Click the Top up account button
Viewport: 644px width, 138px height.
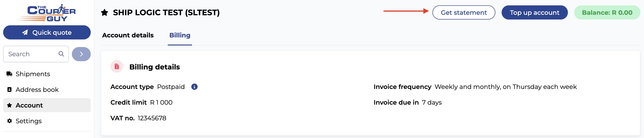[x=534, y=13]
